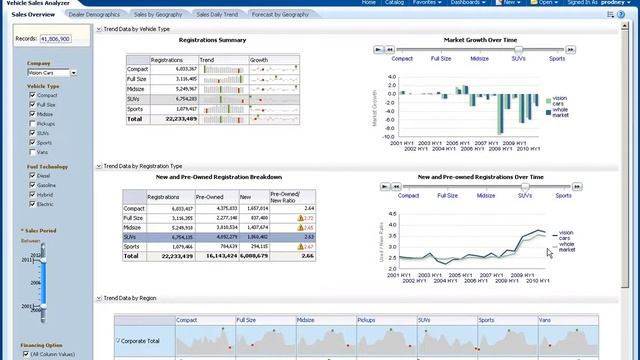The height and width of the screenshot is (360, 640).
Task: Play the Market Growth Over Time animation
Action: pos(378,49)
